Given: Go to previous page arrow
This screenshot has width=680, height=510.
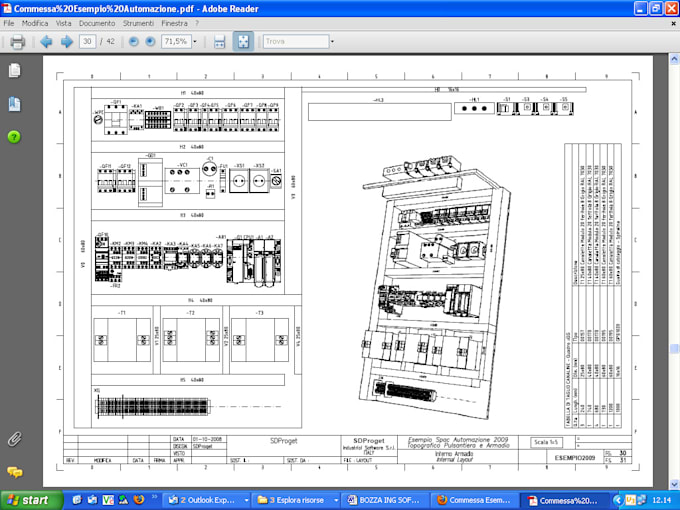Looking at the screenshot, I should coord(46,42).
